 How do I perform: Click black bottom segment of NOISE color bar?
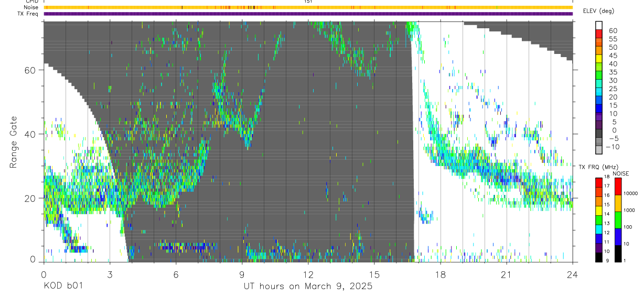pos(618,254)
